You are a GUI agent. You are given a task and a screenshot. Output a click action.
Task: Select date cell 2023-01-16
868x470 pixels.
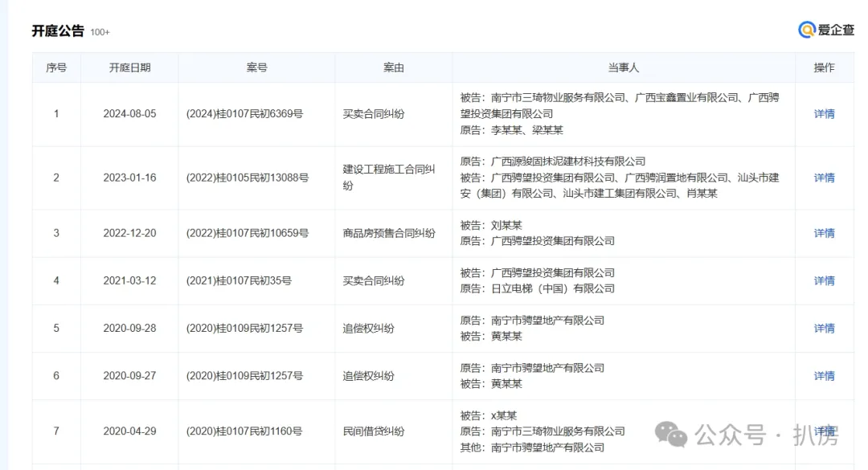click(129, 178)
